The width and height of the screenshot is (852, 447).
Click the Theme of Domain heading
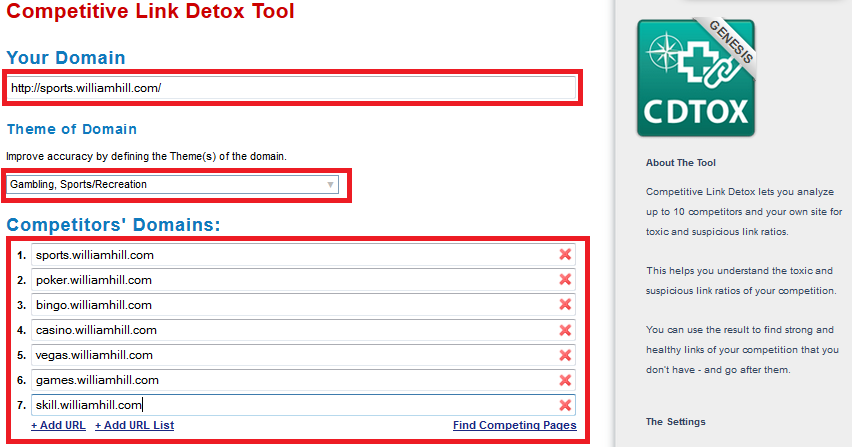[72, 129]
